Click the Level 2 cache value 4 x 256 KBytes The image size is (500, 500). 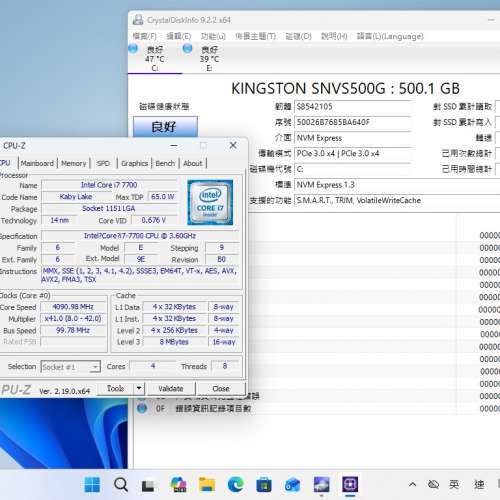tap(174, 330)
